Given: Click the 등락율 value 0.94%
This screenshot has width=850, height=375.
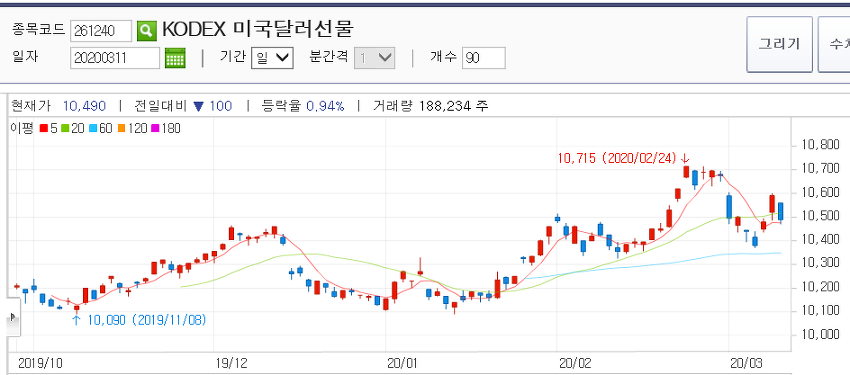Looking at the screenshot, I should (x=325, y=106).
